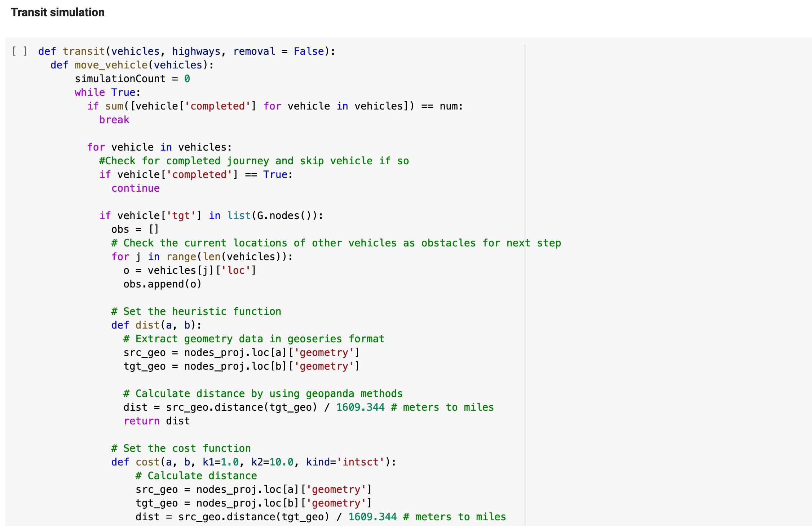This screenshot has width=812, height=526.
Task: Click the 'while True:' line
Action: [x=107, y=92]
